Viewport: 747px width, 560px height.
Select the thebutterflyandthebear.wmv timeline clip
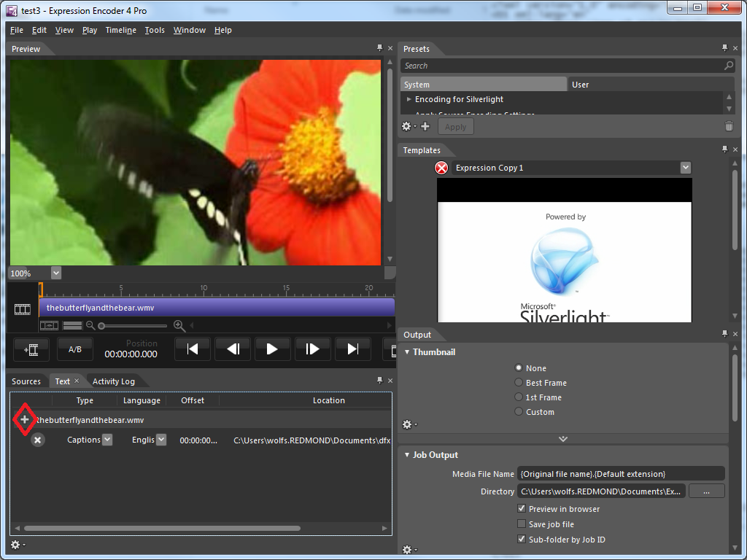tap(217, 307)
